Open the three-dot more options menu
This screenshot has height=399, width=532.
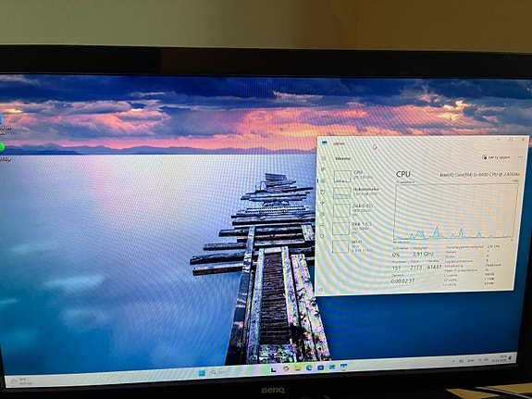tap(520, 156)
